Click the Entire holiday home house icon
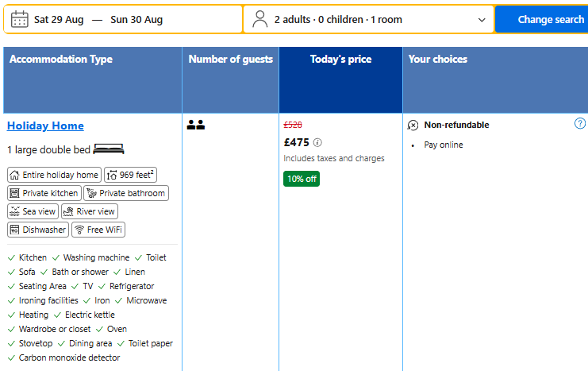 coord(14,175)
